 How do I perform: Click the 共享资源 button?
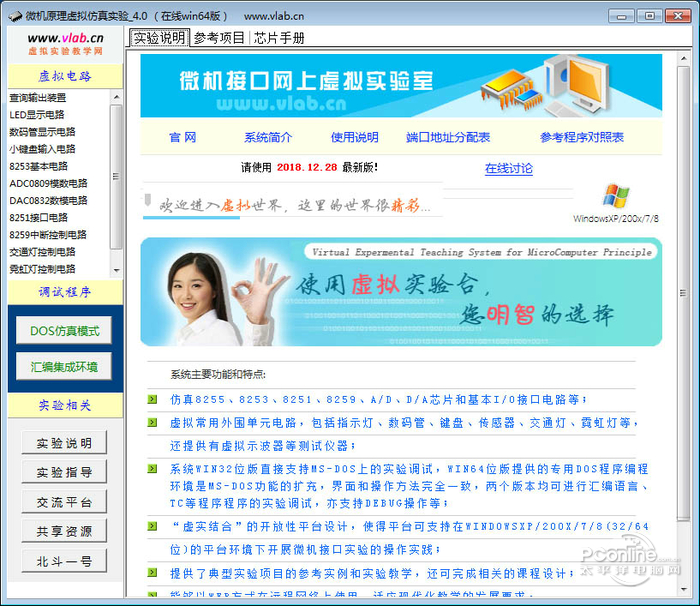tap(64, 531)
